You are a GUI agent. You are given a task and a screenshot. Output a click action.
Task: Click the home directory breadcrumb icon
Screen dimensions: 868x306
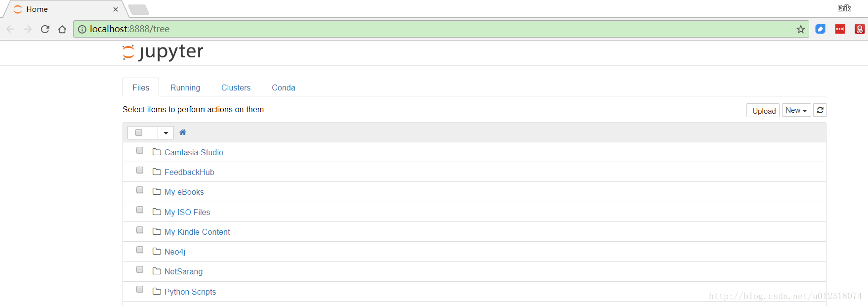point(183,132)
